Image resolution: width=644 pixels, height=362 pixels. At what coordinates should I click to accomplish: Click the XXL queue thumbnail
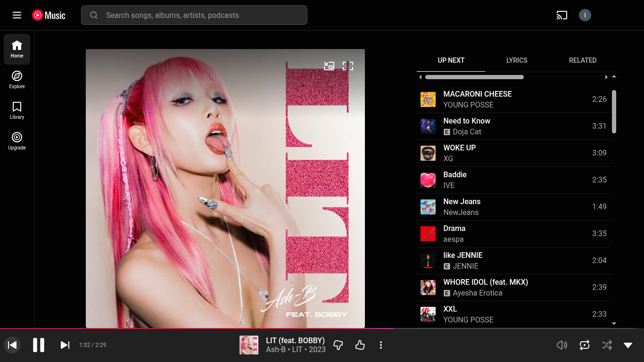click(428, 314)
